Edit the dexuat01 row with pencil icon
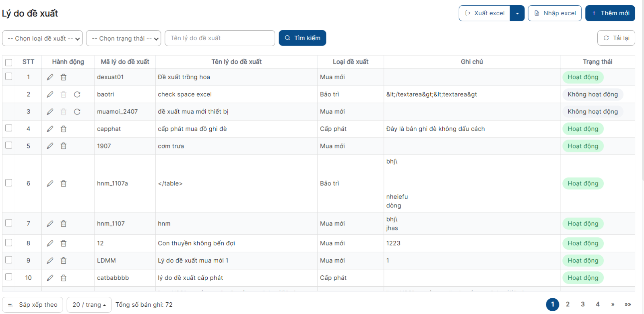The height and width of the screenshot is (314, 644). coord(50,77)
